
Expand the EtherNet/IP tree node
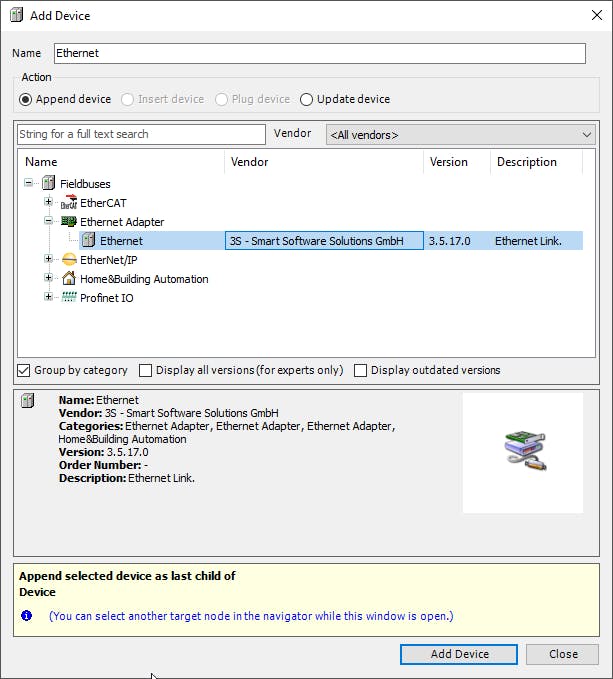tap(48, 259)
